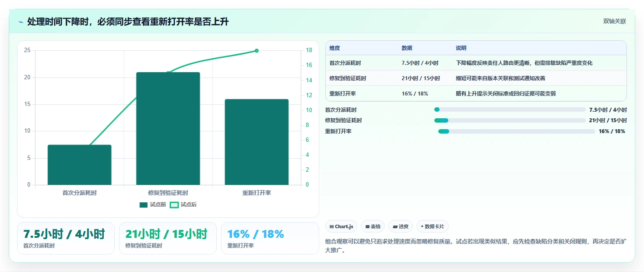Click the left axis tick label 25

pyautogui.click(x=27, y=50)
